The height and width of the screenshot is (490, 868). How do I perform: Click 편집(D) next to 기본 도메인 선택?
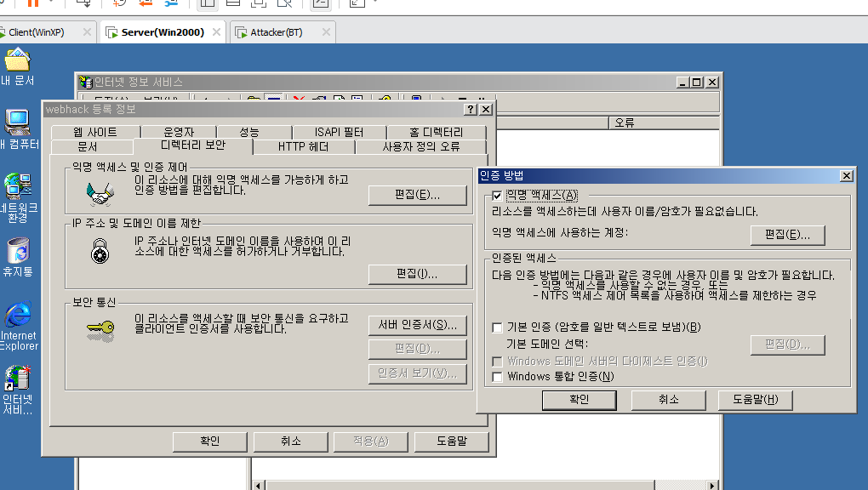pyautogui.click(x=788, y=345)
